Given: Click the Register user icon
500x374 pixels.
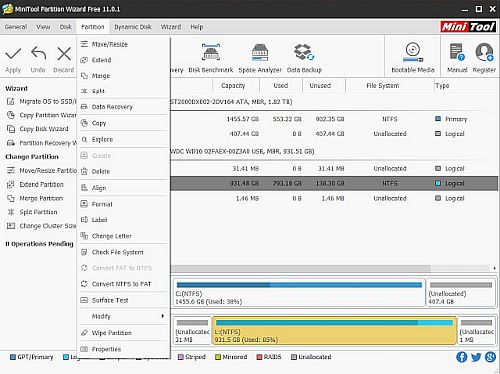Looking at the screenshot, I should (484, 53).
